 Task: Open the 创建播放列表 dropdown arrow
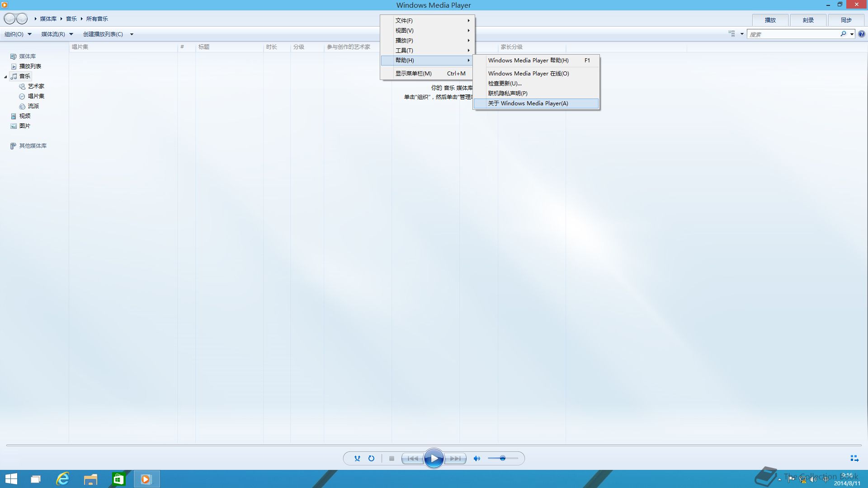[132, 34]
